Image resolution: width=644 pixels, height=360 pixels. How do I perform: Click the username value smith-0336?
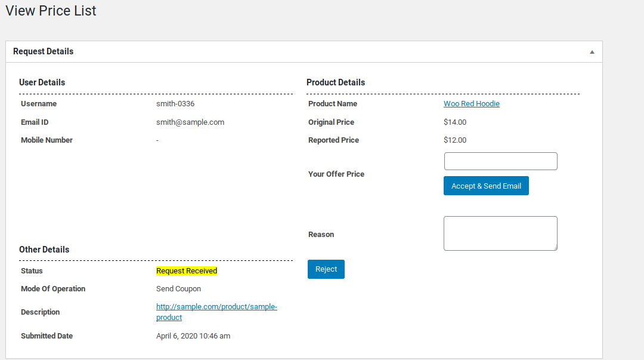coord(175,104)
